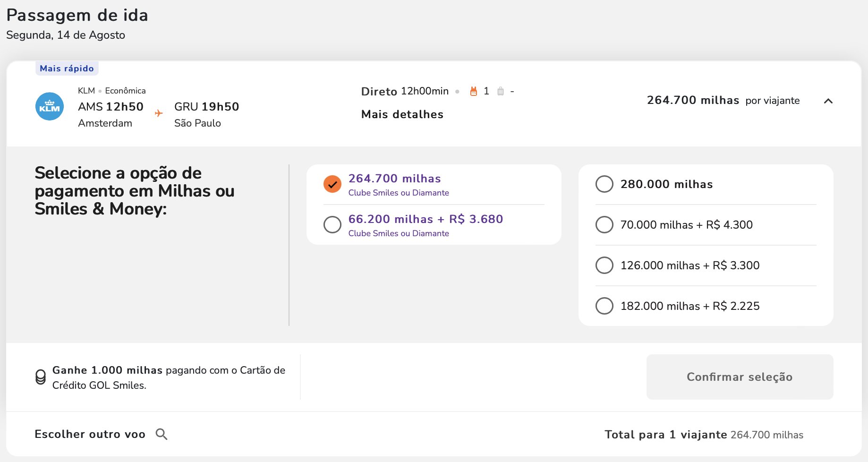
Task: Click the AMS 12h50 departure time
Action: (111, 107)
